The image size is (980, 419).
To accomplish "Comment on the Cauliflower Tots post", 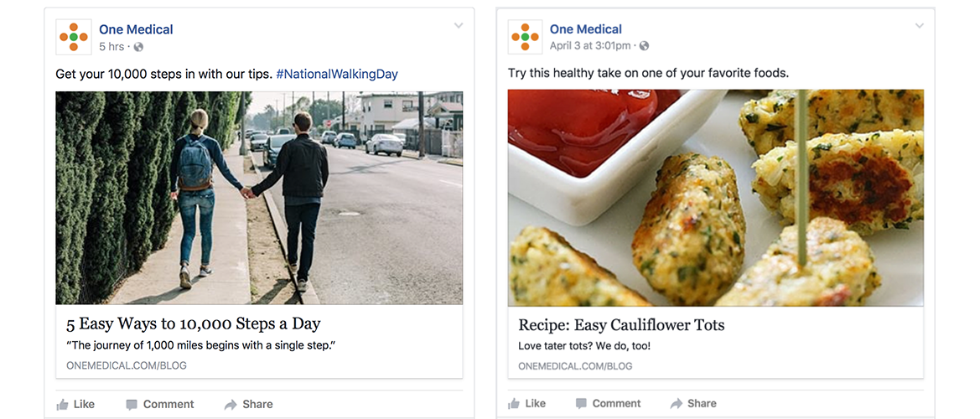I will click(x=608, y=403).
